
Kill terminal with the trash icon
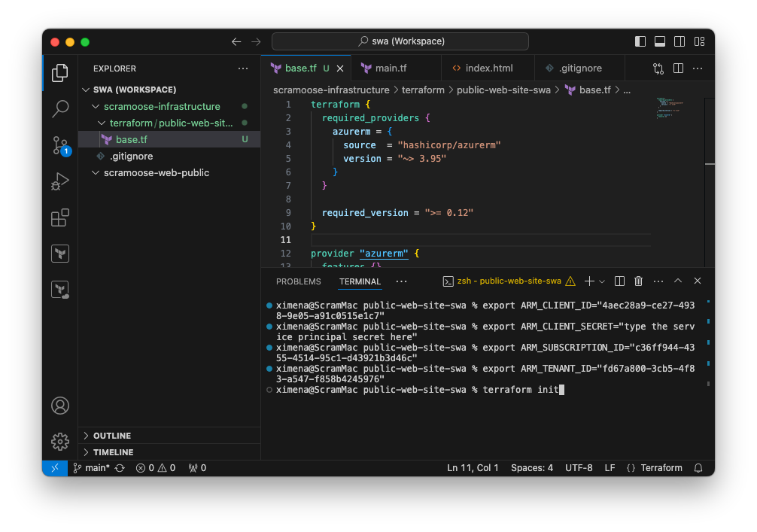coord(638,281)
